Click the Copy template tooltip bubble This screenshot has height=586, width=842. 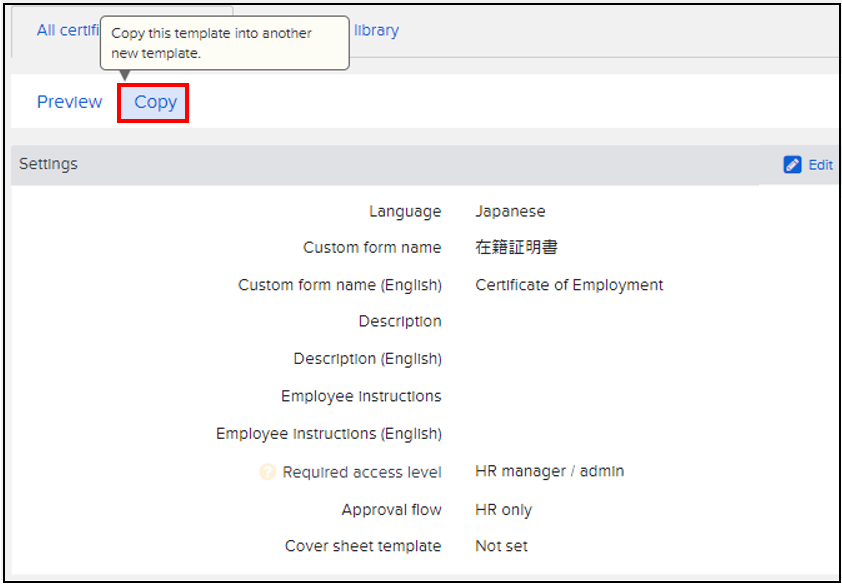coord(224,43)
